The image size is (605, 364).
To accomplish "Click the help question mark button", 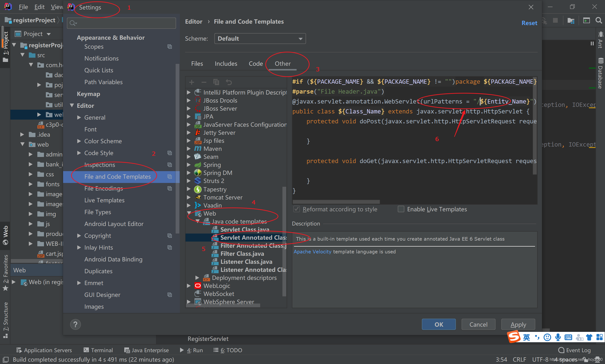I will tap(76, 324).
